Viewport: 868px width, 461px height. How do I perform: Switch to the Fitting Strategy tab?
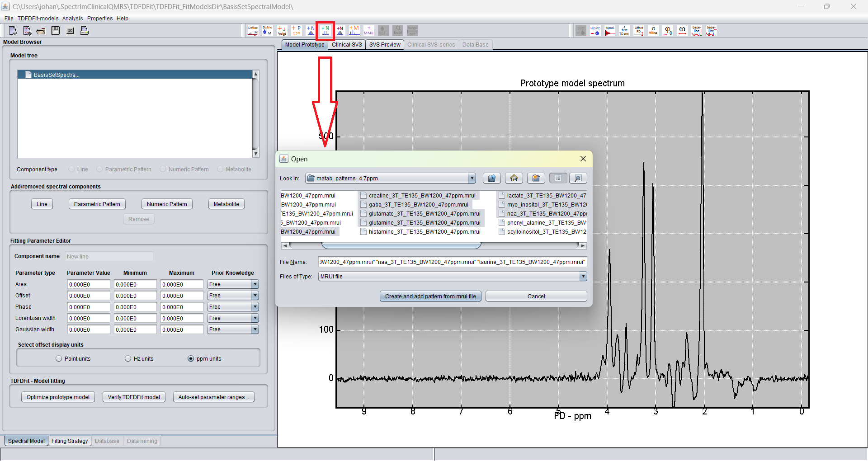tap(70, 441)
